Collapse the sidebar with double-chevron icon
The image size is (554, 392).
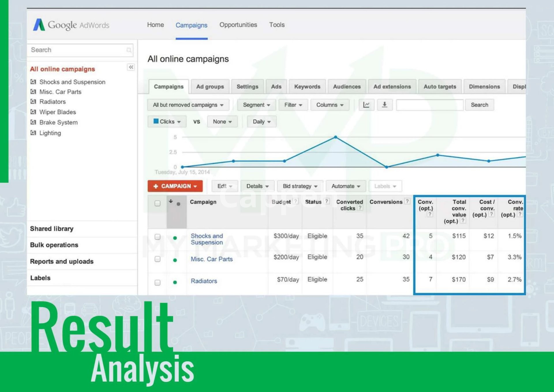131,67
